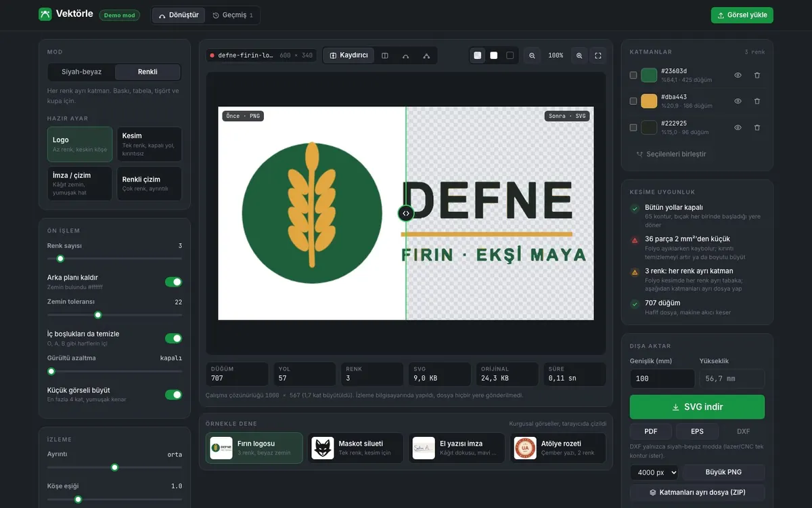The height and width of the screenshot is (508, 812).
Task: Click Büyük PNG button
Action: [x=723, y=472]
